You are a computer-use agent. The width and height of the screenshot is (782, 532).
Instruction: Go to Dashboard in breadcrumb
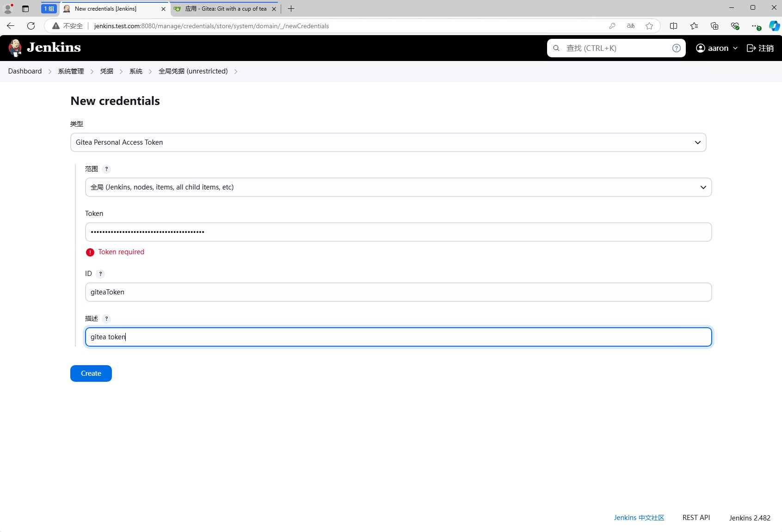coord(25,71)
